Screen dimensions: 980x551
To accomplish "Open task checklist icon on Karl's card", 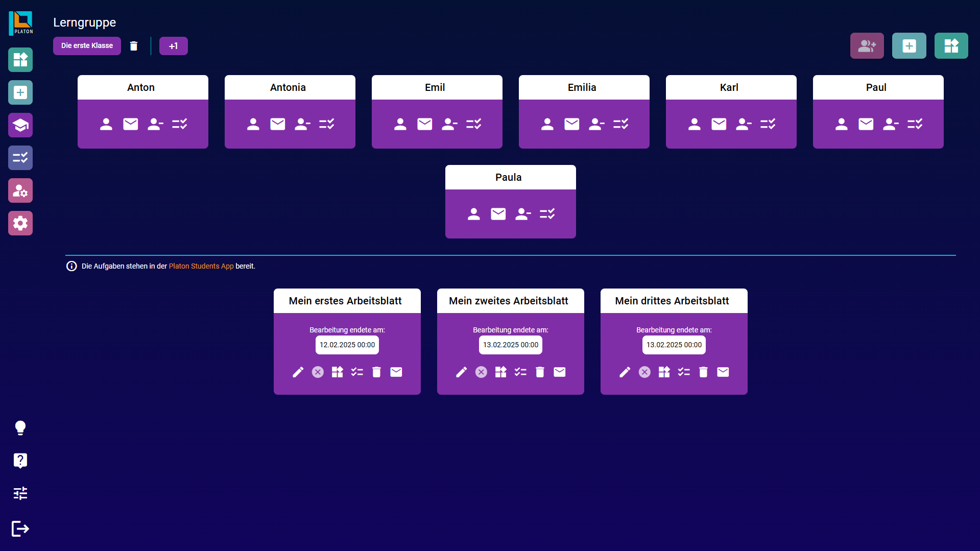I will click(x=768, y=124).
